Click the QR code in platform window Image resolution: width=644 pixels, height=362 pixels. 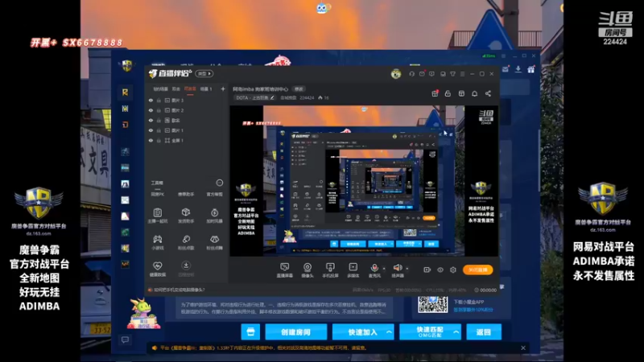pos(432,304)
